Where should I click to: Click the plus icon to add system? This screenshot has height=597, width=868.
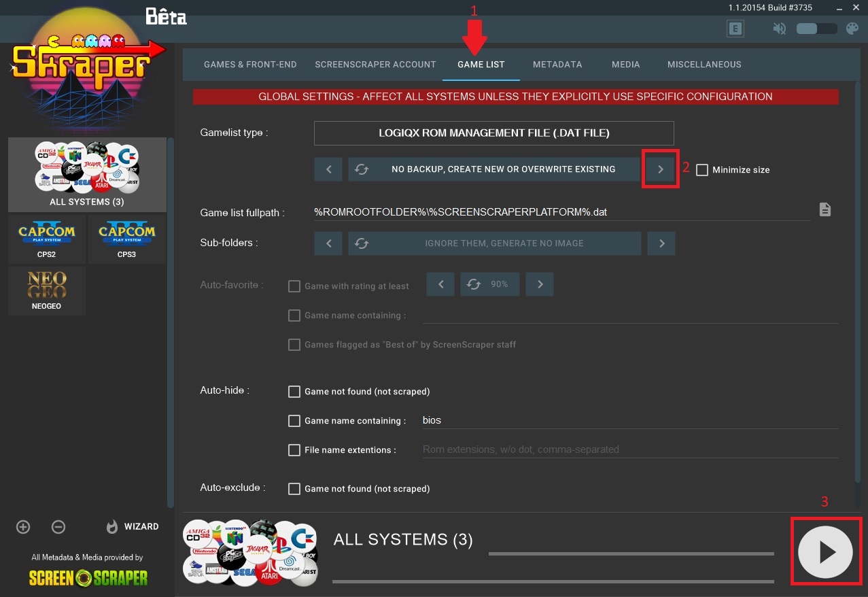(x=23, y=527)
